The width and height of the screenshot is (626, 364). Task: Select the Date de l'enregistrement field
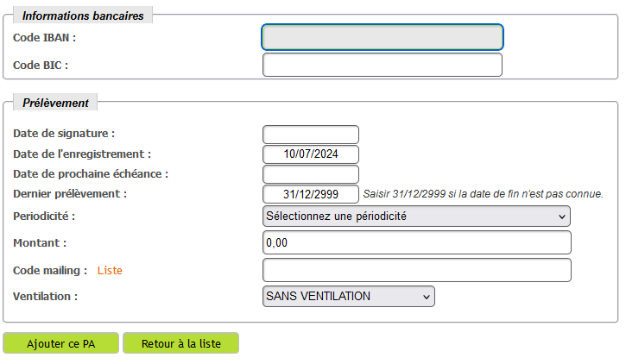click(x=310, y=154)
